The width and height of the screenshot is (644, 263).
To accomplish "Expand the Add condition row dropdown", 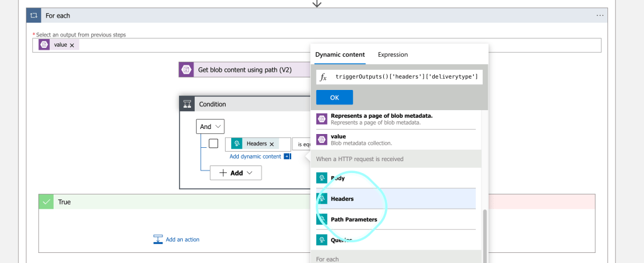I will [236, 173].
